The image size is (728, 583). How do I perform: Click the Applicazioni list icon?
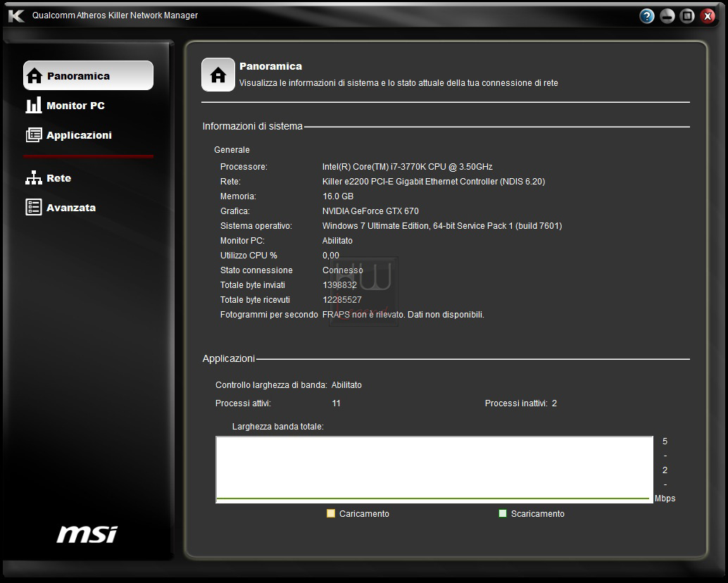tap(33, 135)
